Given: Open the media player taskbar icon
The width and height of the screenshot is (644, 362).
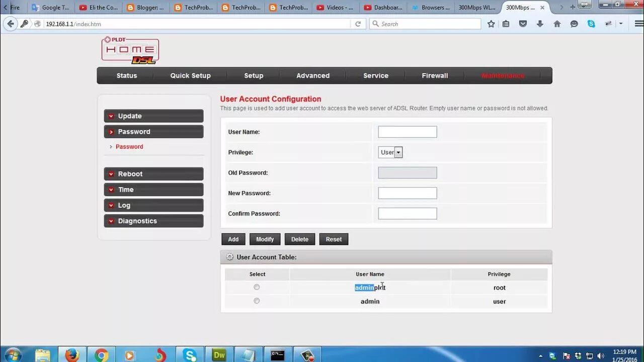Looking at the screenshot, I should (130, 355).
